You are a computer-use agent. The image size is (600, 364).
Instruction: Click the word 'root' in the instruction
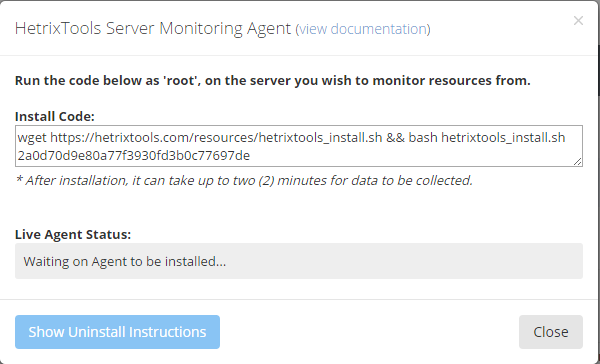[181, 80]
